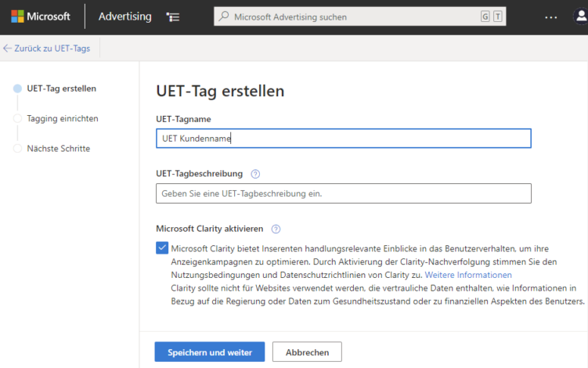
Task: Open Weitere Informationen link
Action: 468,275
